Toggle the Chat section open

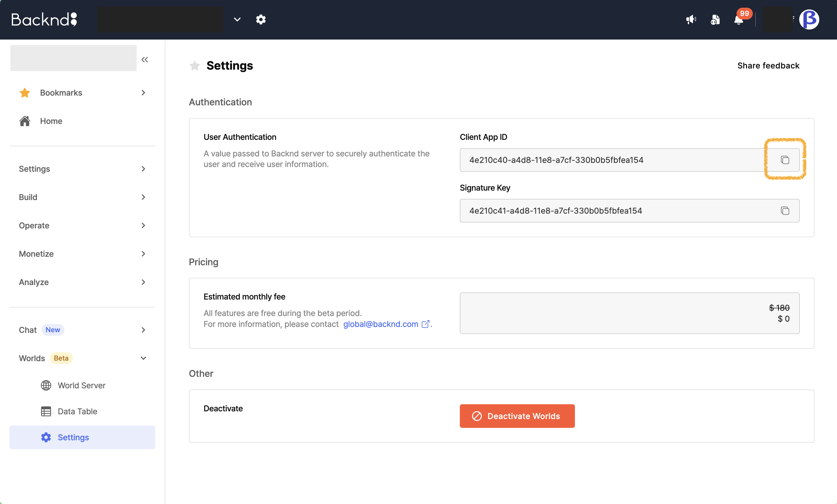(x=143, y=329)
